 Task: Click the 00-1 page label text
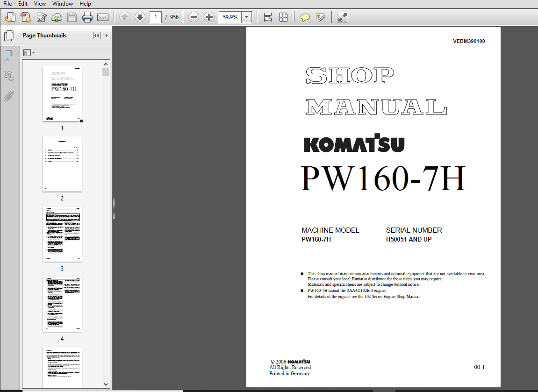tap(479, 367)
